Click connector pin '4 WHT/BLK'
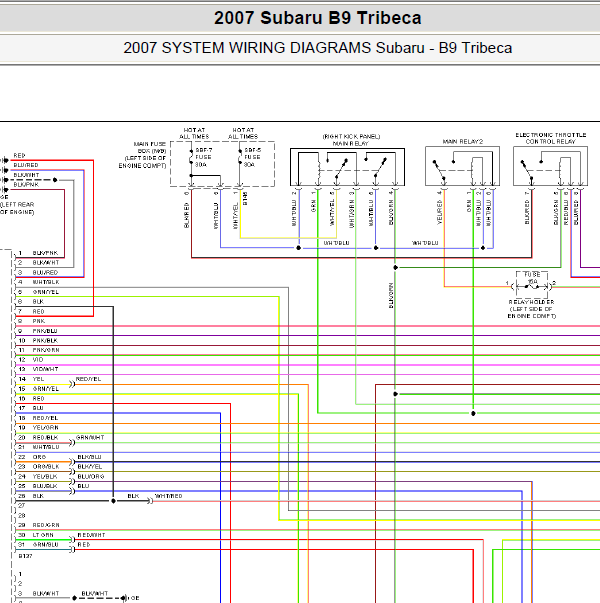Screen dimensions: 600x603 pos(38,282)
